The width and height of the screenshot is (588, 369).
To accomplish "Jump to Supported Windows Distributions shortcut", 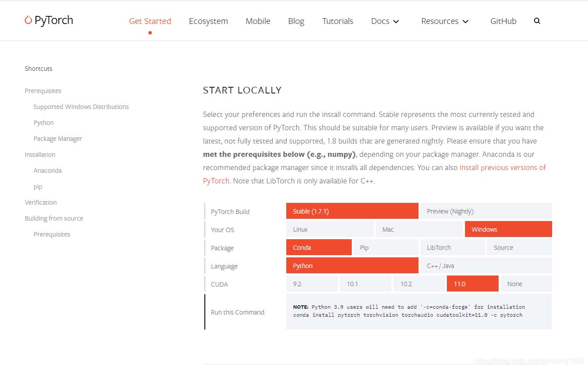I will (x=81, y=107).
